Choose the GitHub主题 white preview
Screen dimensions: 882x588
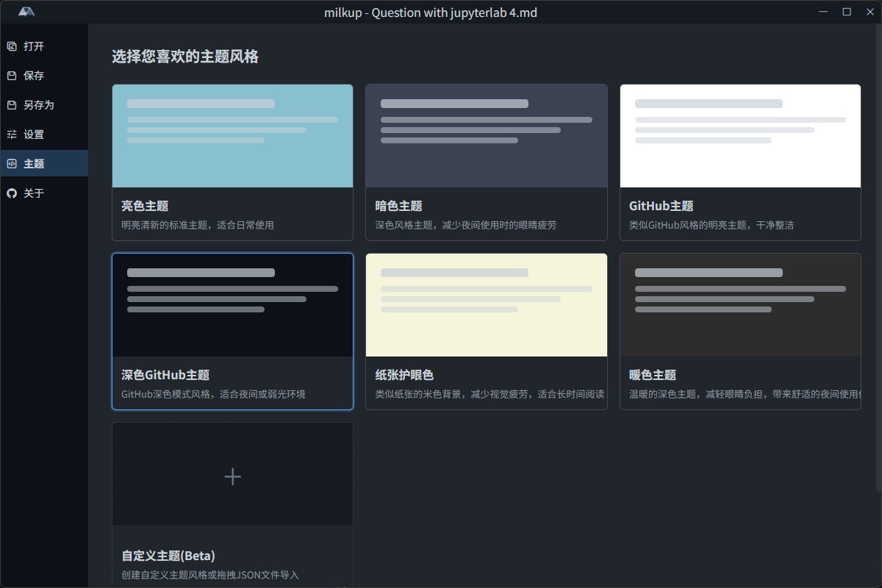[740, 136]
